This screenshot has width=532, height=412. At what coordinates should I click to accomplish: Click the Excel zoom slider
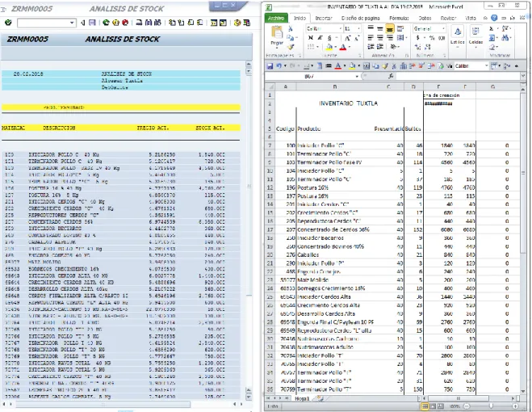(x=492, y=406)
